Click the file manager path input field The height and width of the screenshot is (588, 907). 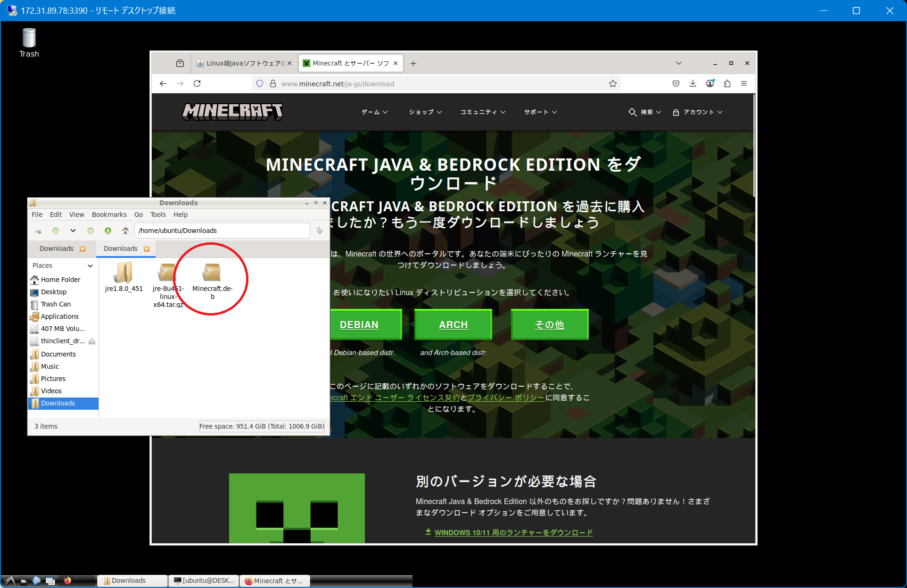tap(222, 231)
